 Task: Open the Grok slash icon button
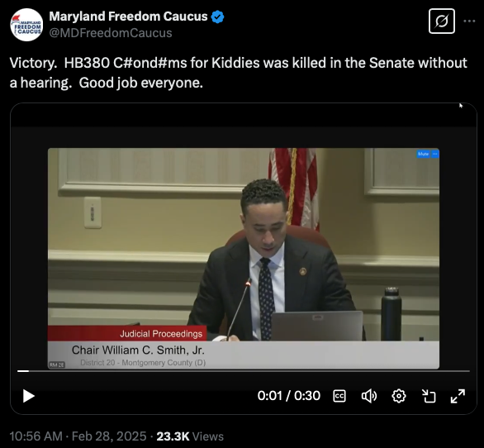click(x=442, y=21)
